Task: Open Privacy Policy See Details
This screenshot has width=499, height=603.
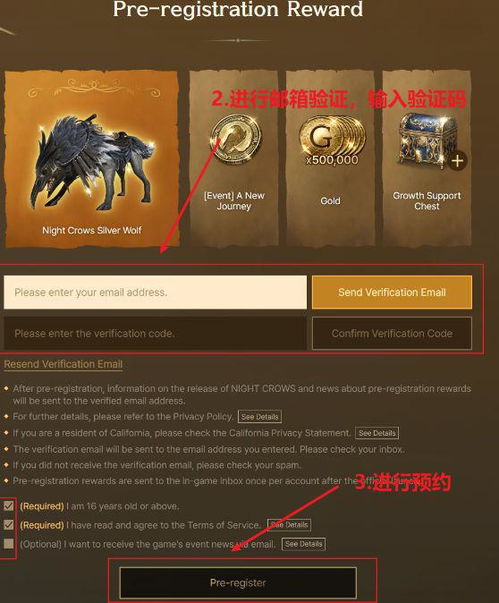Action: click(259, 417)
